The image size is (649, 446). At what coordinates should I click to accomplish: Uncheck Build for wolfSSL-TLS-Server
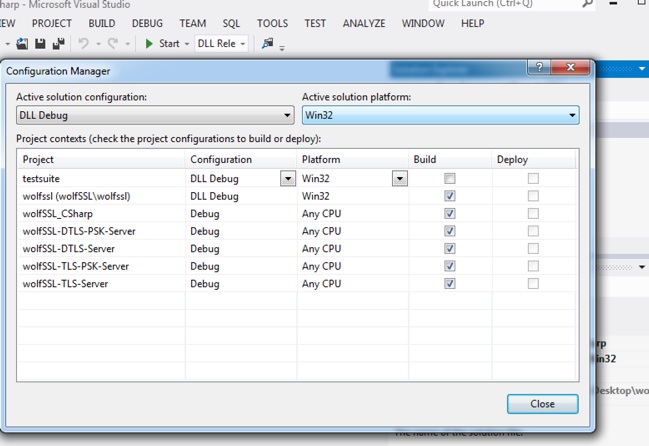[449, 283]
